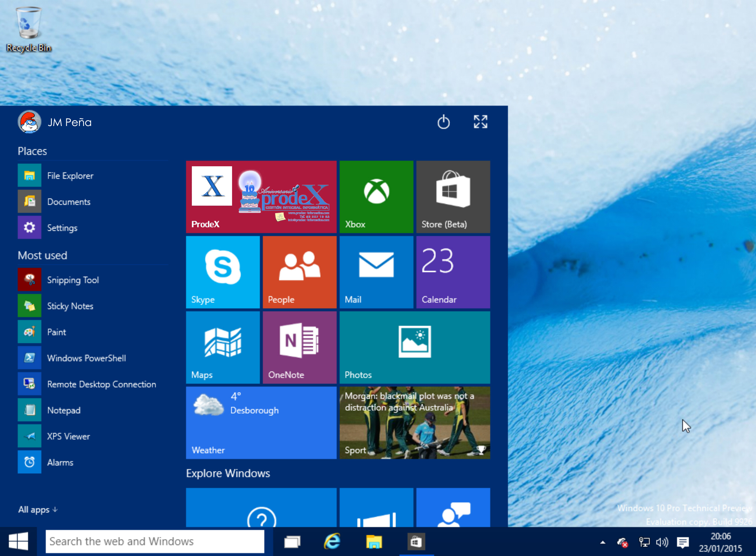The width and height of the screenshot is (756, 556).
Task: Open the People tile
Action: [299, 272]
